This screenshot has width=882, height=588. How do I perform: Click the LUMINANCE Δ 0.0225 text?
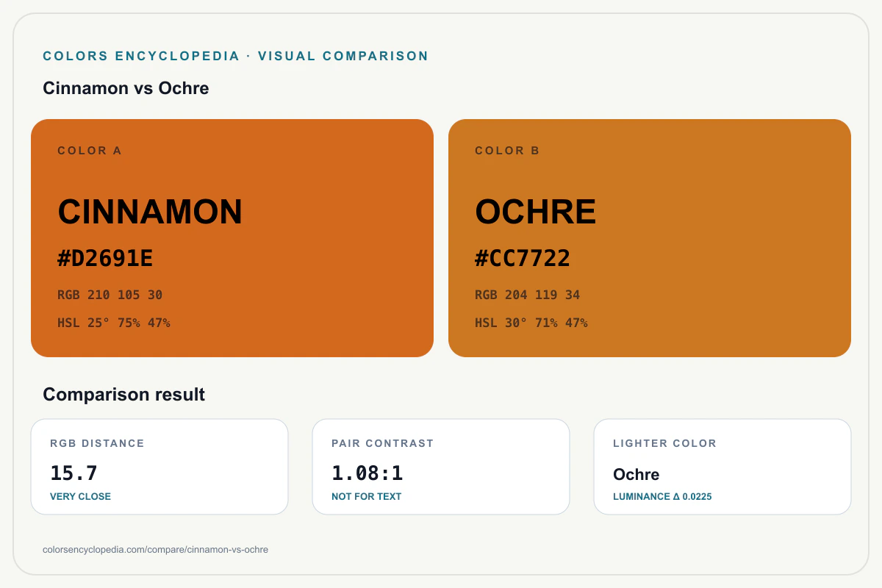[x=662, y=497]
